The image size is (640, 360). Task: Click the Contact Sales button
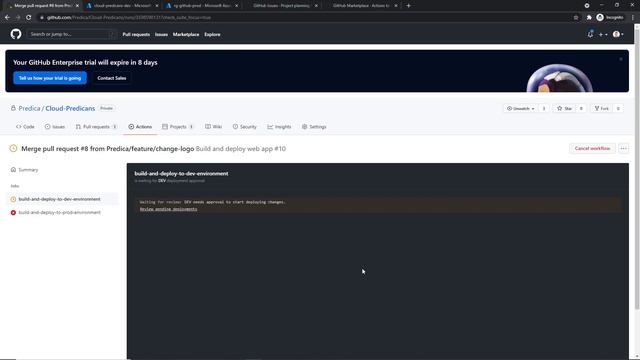[111, 78]
